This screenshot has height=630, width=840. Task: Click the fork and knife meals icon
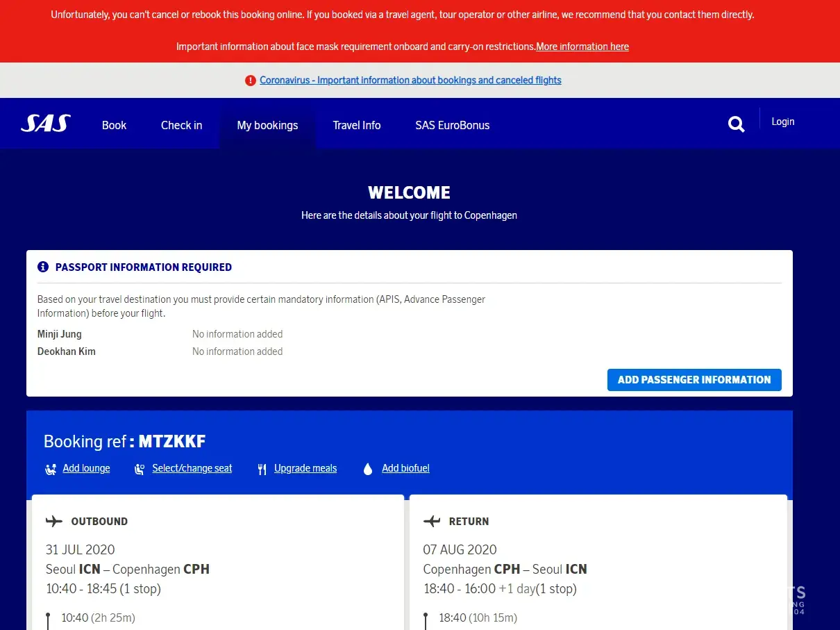(x=262, y=469)
